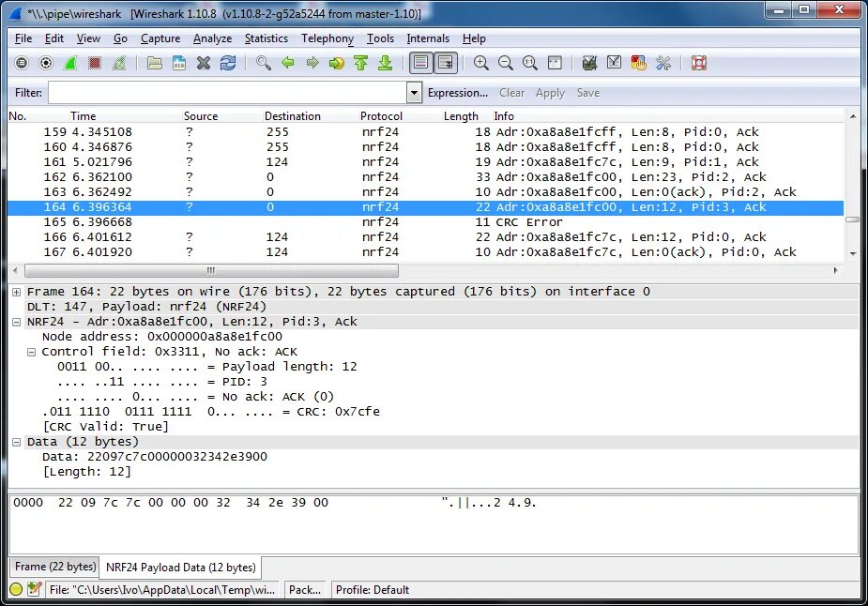Collapse the Control field subtree
Screen dimensions: 868x606
pos(29,351)
